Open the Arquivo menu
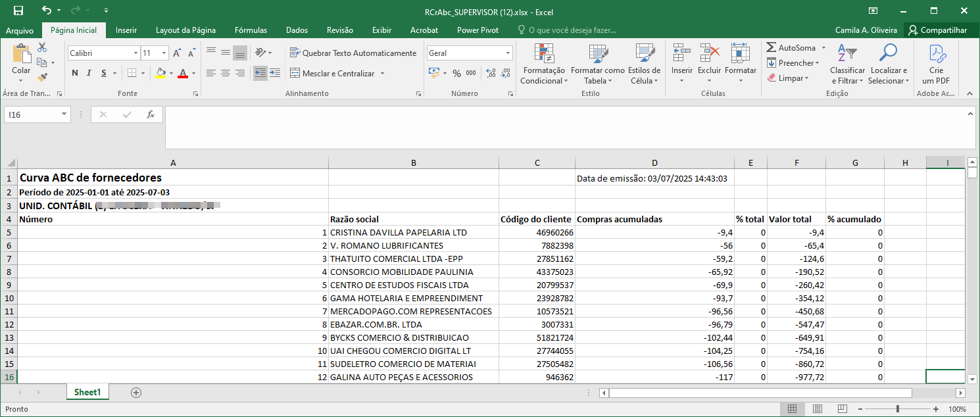The width and height of the screenshot is (980, 417). (20, 30)
